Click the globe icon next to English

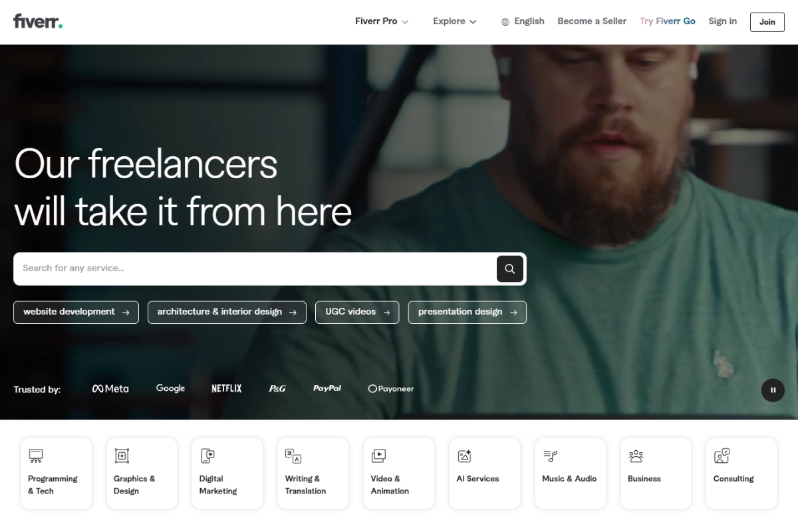[503, 21]
